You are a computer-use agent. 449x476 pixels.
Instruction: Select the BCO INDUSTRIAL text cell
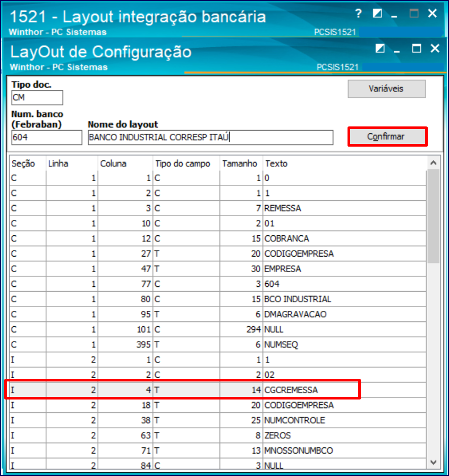[x=344, y=299]
